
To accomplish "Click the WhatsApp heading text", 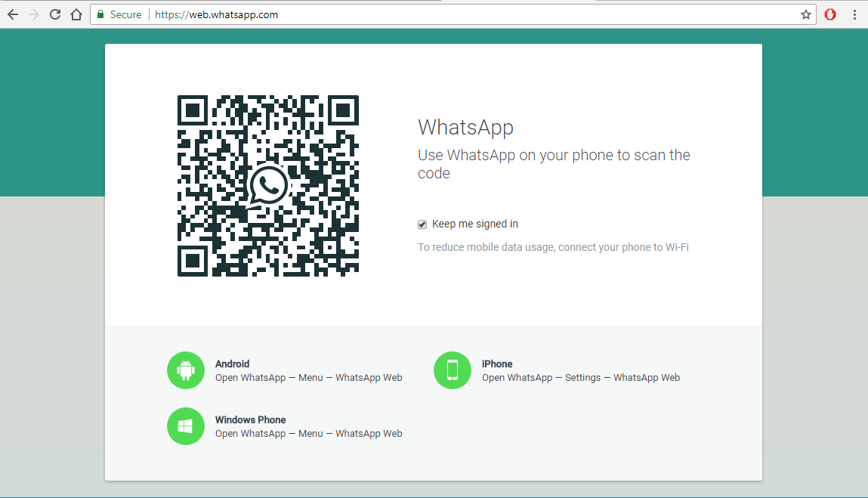I will [x=465, y=128].
